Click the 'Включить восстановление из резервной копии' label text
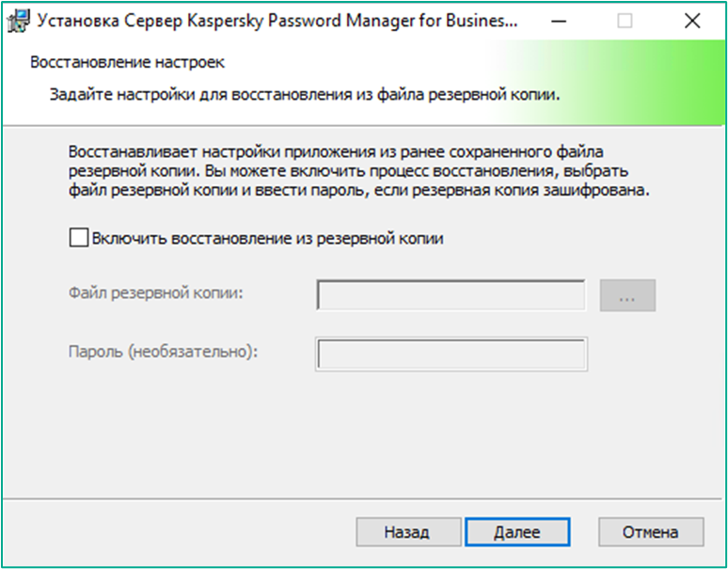 pyautogui.click(x=267, y=239)
